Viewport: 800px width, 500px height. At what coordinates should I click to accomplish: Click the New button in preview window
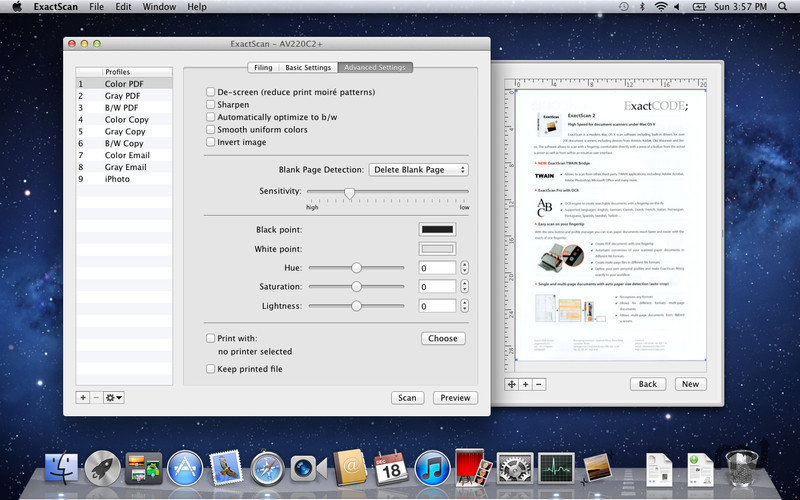coord(691,384)
